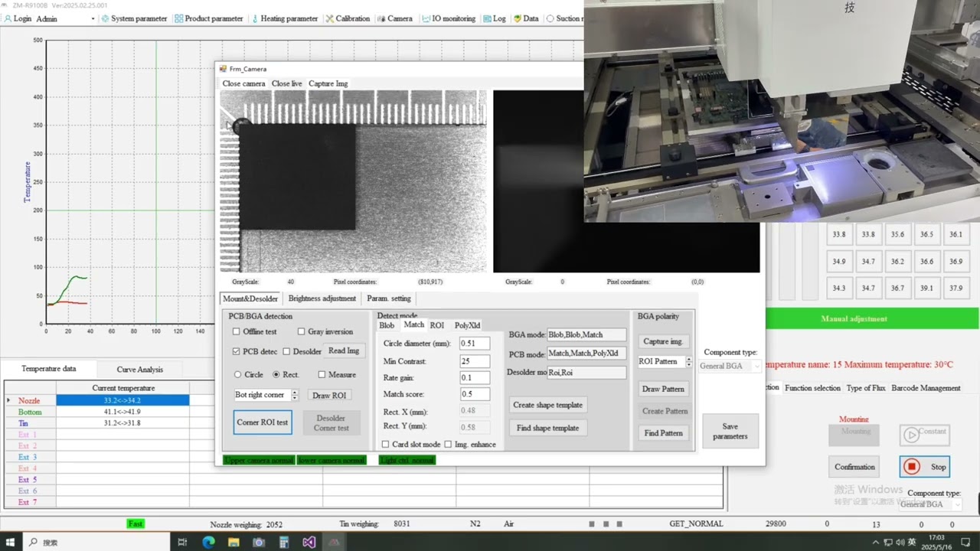Open File Explorer from taskbar

point(234,542)
